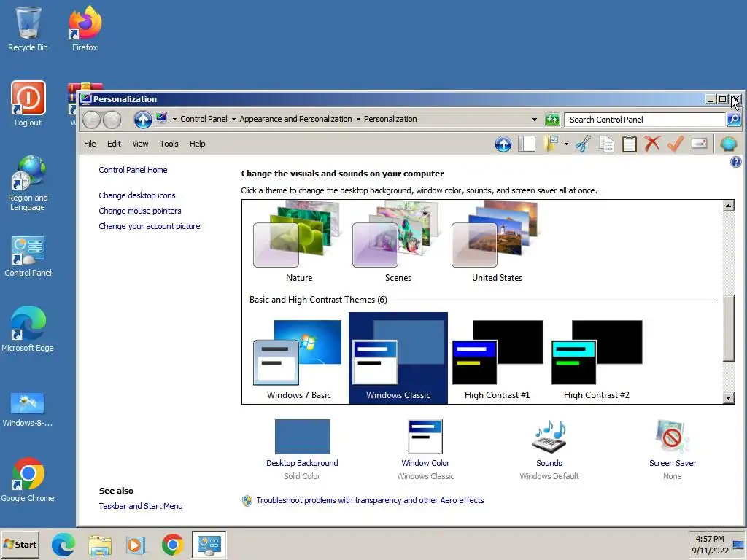Open Control Panel desktop shortcut
Screen dimensions: 747x560
tap(28, 256)
